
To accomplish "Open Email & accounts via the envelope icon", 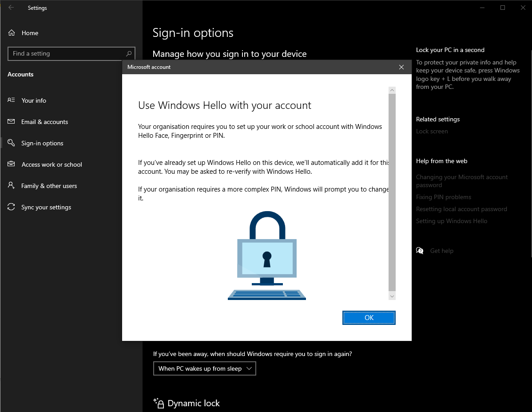I will [11, 121].
